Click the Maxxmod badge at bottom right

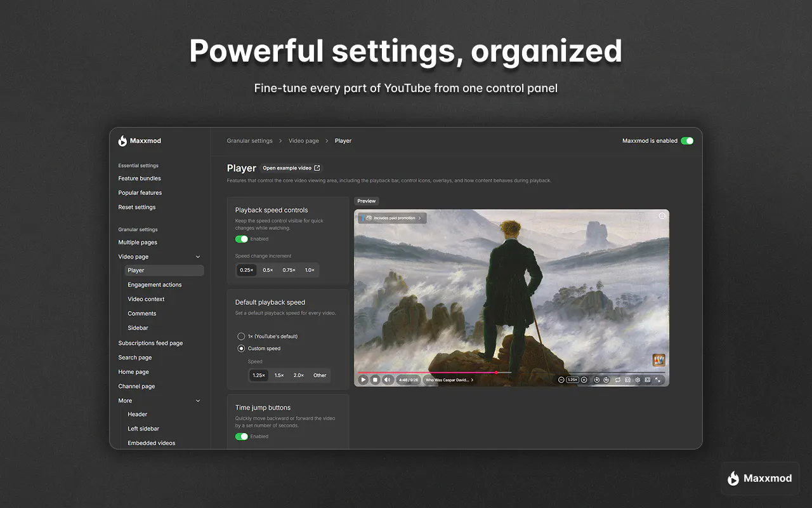pos(760,478)
